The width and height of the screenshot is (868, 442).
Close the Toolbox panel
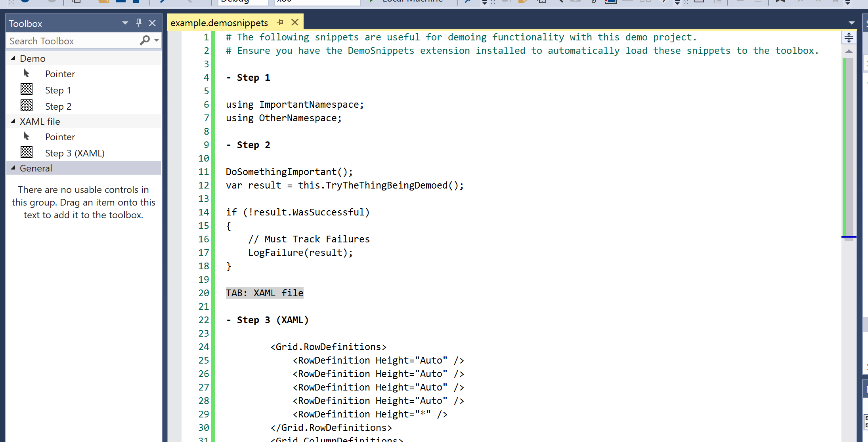[x=152, y=23]
